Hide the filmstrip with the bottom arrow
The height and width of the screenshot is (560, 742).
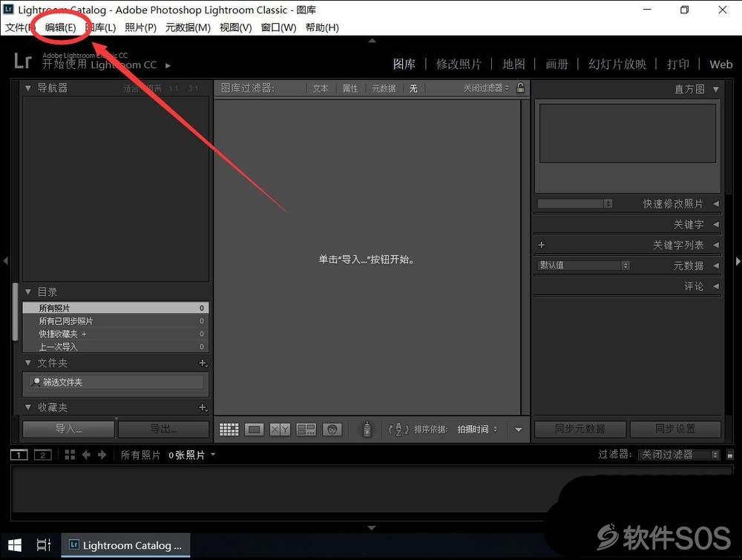pyautogui.click(x=372, y=528)
